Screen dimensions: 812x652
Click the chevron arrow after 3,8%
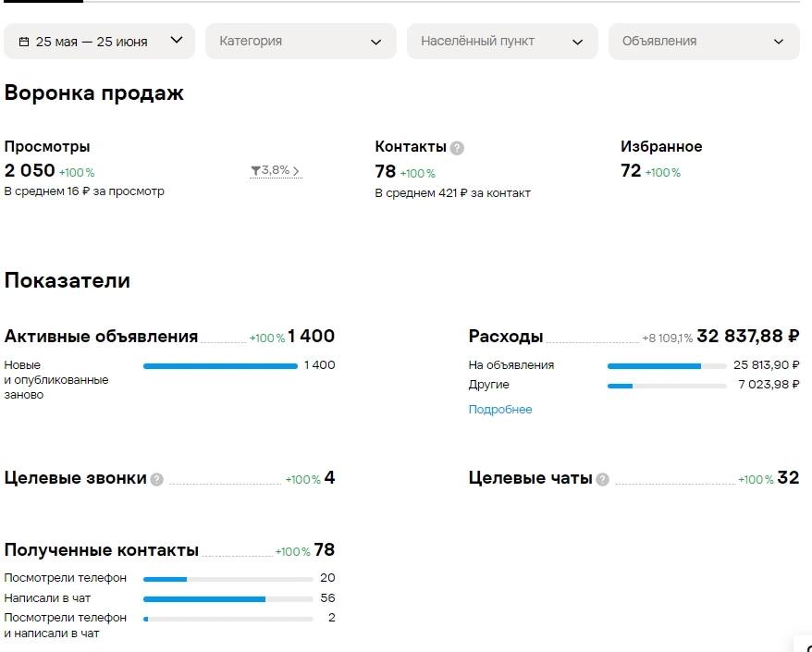(296, 171)
